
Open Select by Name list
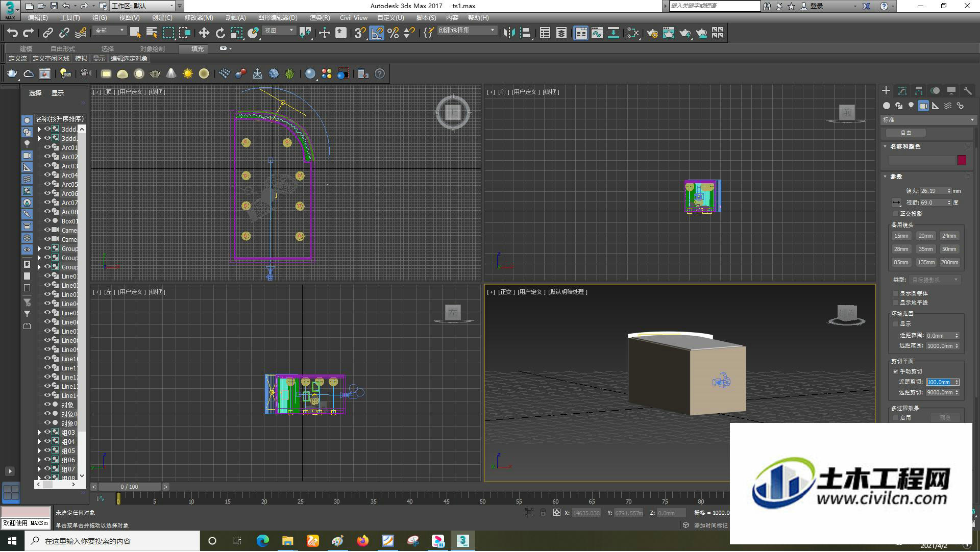(x=152, y=33)
